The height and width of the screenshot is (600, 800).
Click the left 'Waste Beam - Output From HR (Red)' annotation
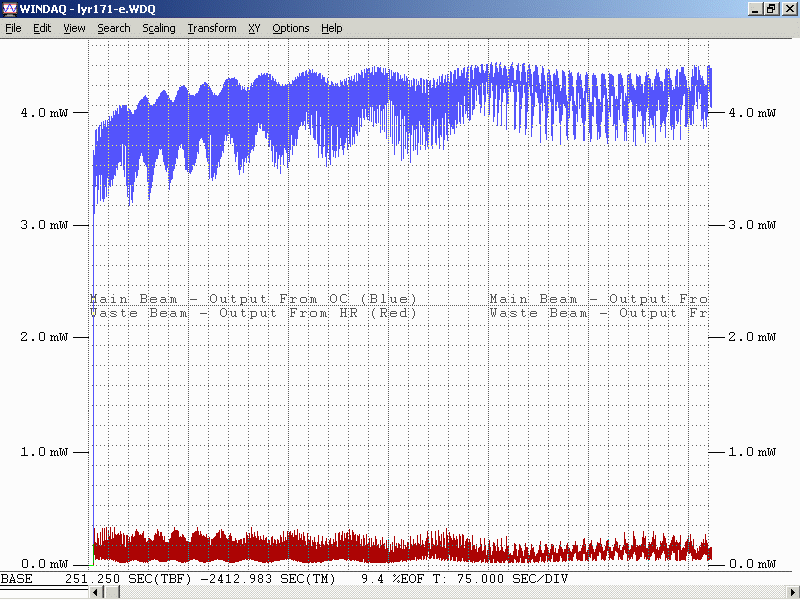coord(253,313)
